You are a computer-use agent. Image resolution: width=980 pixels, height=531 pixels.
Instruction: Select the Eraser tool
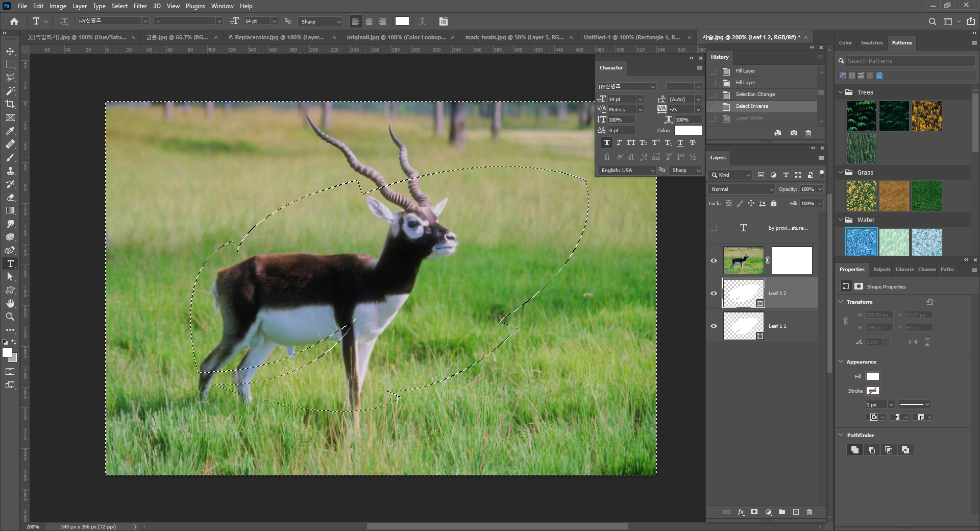pos(10,197)
